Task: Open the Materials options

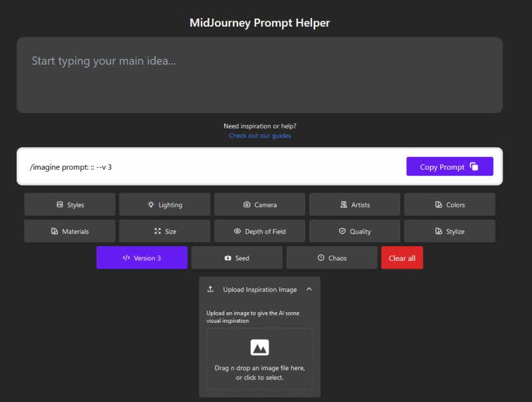Action: click(70, 231)
